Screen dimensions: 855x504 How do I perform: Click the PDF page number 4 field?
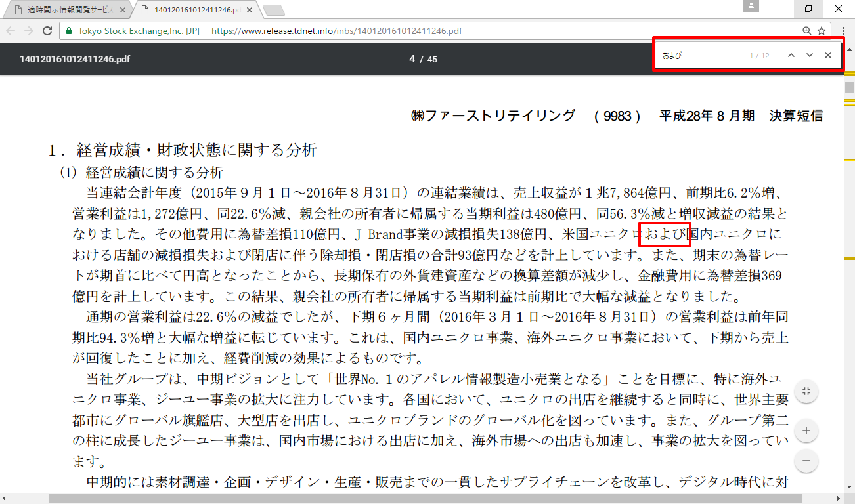point(412,59)
